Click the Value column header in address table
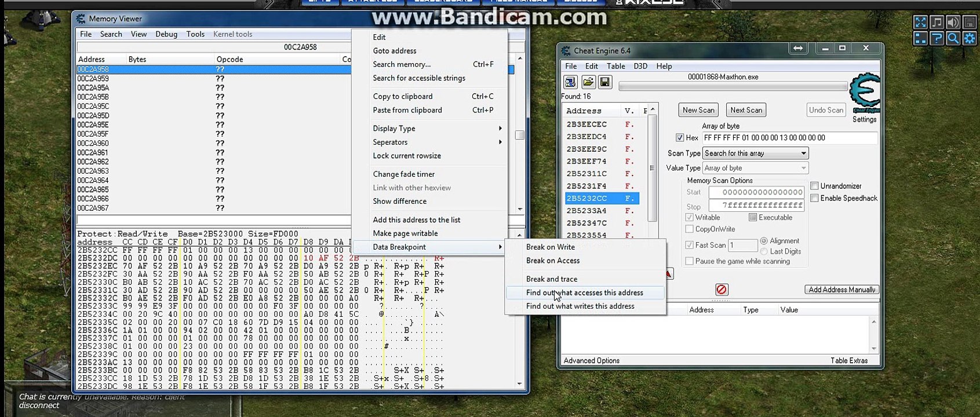The width and height of the screenshot is (980, 417). tap(789, 310)
